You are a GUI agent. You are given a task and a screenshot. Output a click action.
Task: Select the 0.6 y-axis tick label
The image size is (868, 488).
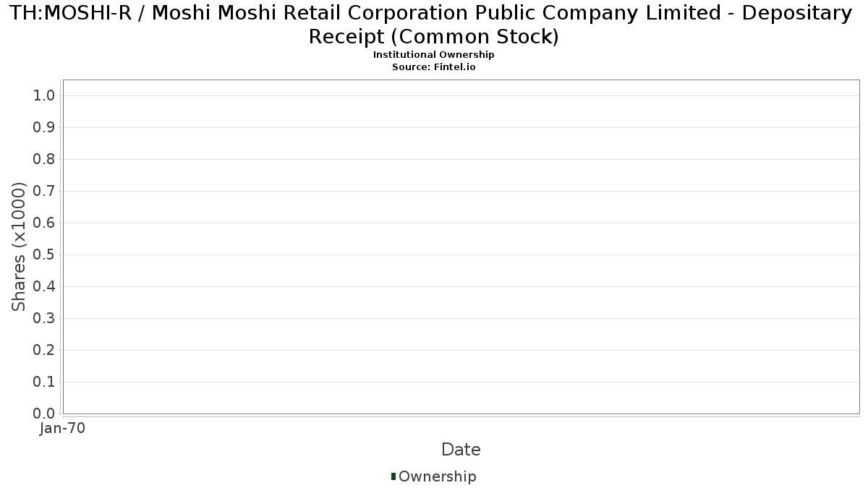[x=45, y=223]
